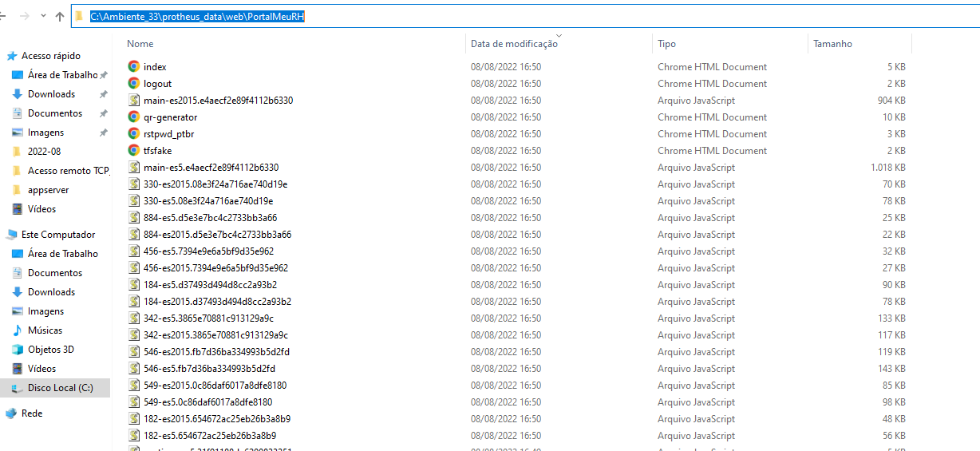The height and width of the screenshot is (451, 980).
Task: Select file 184-es2015.d37493d494d8cc2a93b2
Action: click(217, 302)
